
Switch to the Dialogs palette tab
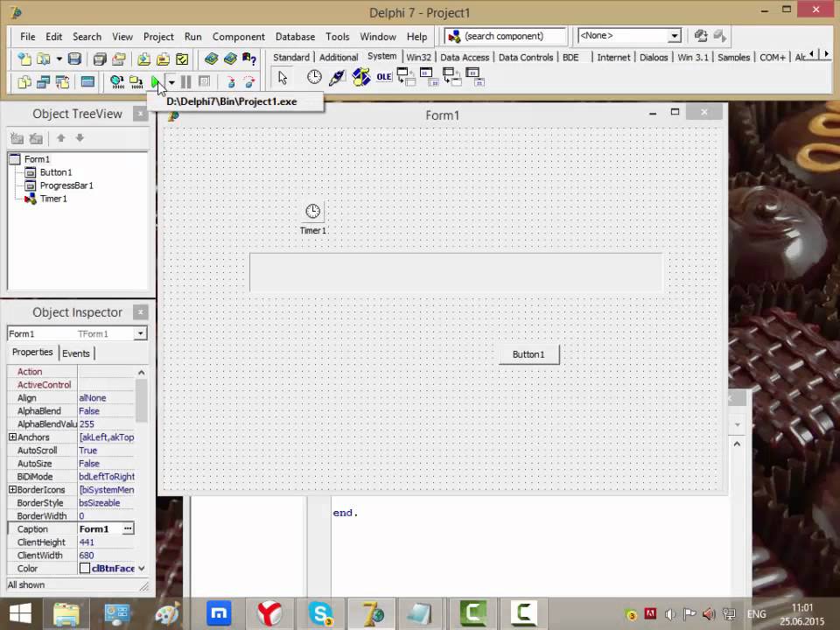coord(654,58)
